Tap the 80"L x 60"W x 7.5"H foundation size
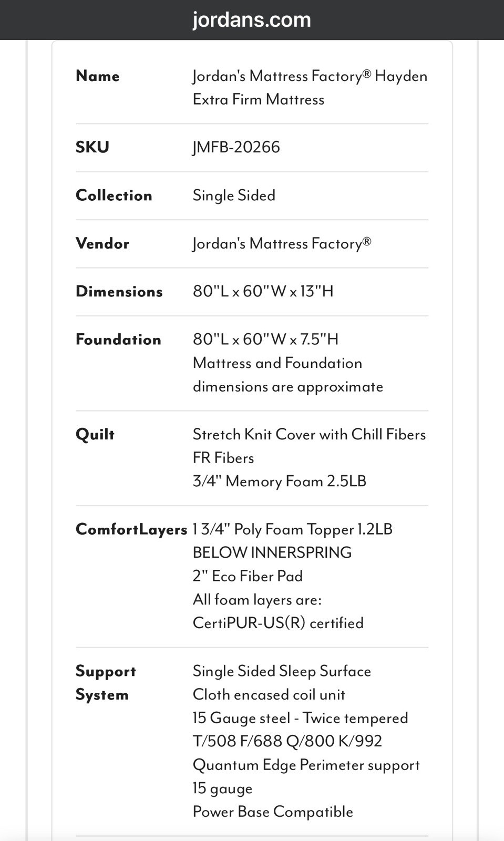The height and width of the screenshot is (841, 504). 265,339
